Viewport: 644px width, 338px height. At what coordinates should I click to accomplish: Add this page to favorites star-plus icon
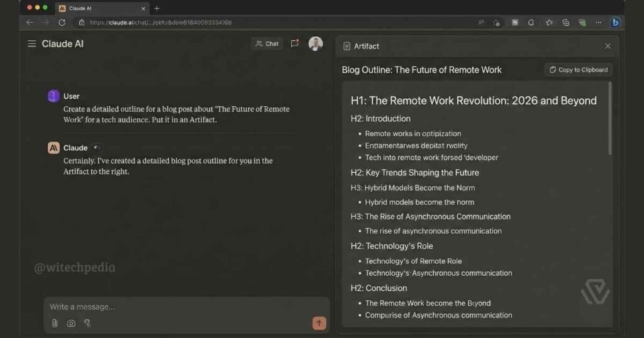[x=496, y=23]
